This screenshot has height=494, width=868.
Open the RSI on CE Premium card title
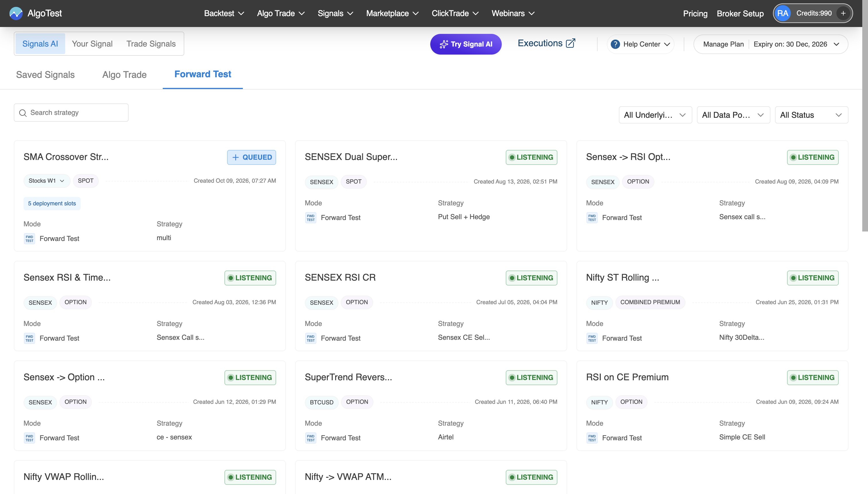(x=627, y=377)
